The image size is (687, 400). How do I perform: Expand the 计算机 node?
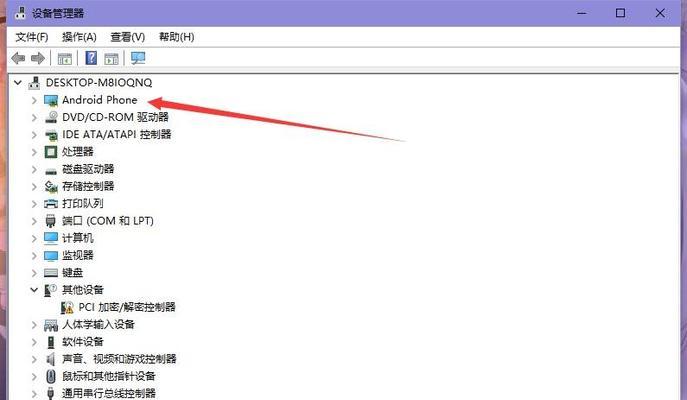click(34, 238)
